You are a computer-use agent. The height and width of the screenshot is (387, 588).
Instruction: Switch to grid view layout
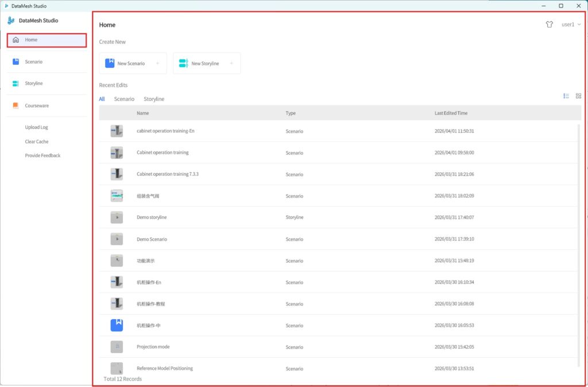point(578,96)
